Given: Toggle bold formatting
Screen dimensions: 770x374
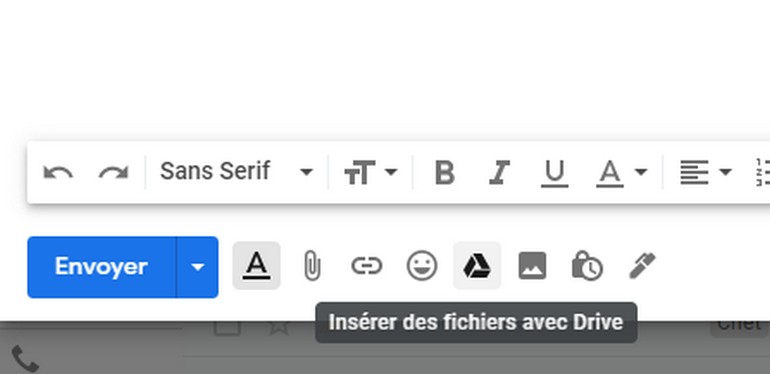Looking at the screenshot, I should point(445,172).
